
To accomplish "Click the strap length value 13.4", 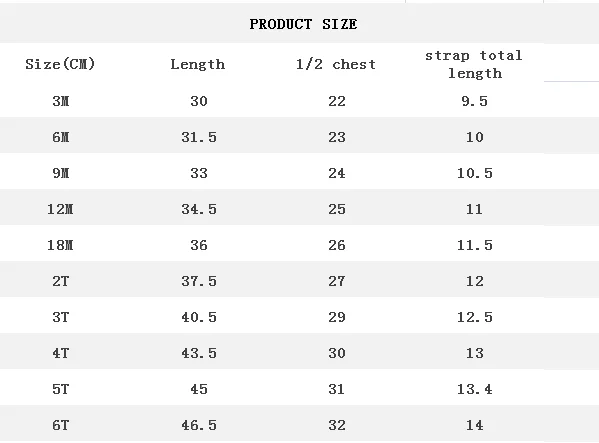I will (474, 389).
